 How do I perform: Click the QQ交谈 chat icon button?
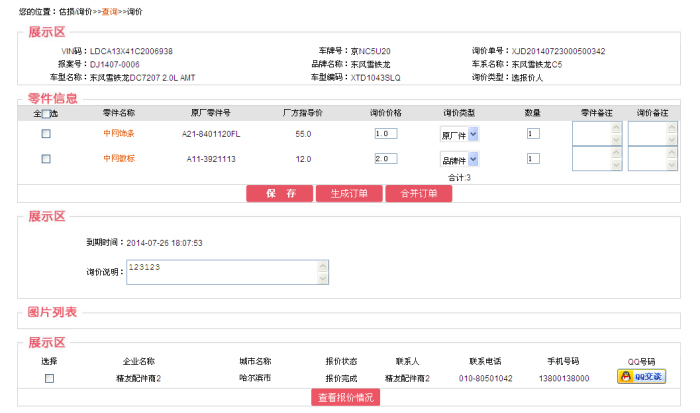[642, 376]
